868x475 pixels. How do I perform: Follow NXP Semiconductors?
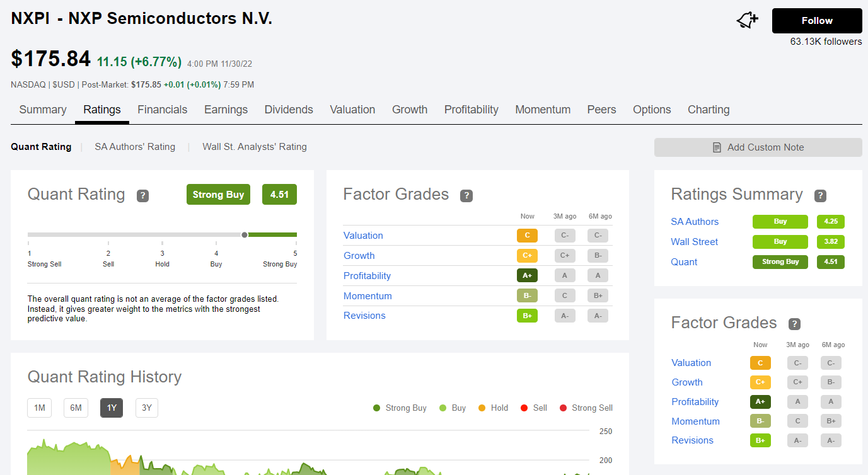pos(817,21)
